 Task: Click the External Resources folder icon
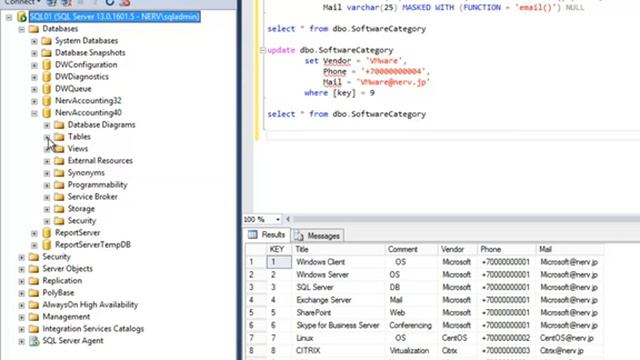(59, 161)
